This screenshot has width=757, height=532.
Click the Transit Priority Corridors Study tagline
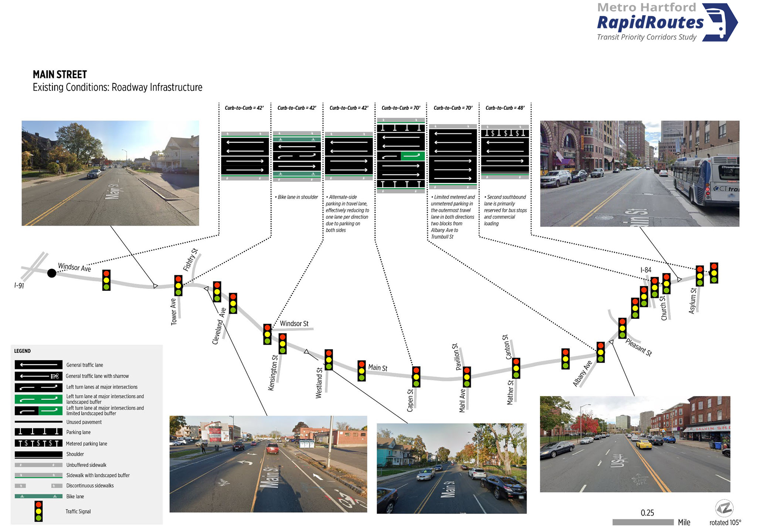[646, 37]
